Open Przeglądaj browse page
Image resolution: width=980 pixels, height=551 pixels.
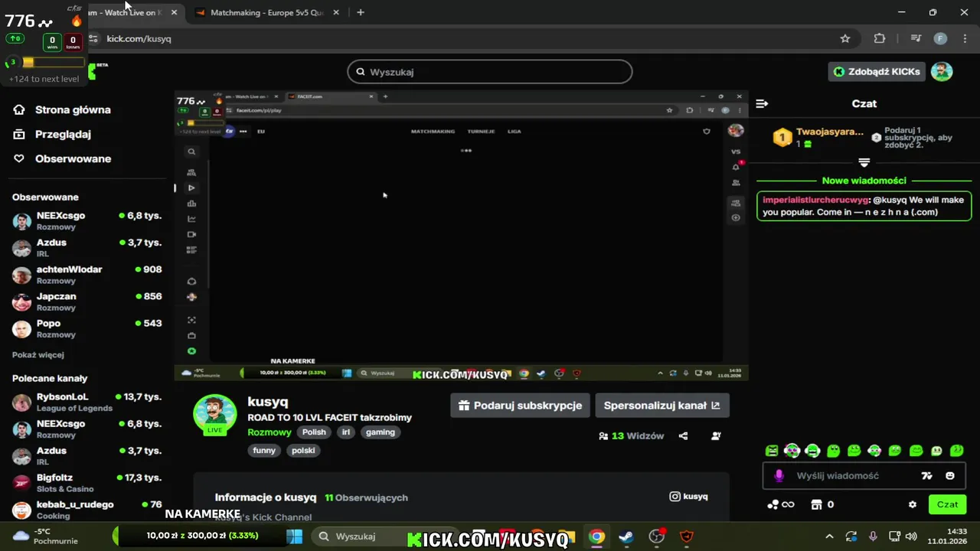coord(63,134)
